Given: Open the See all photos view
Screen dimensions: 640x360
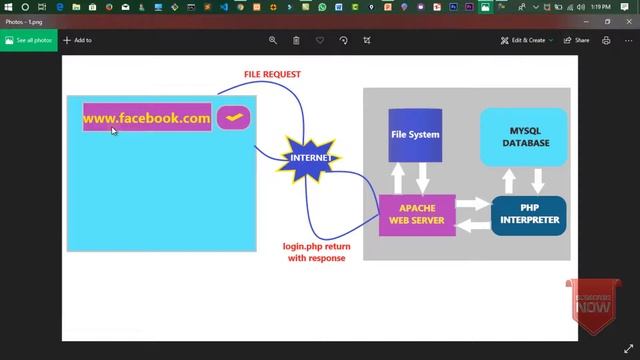Looking at the screenshot, I should 29,40.
